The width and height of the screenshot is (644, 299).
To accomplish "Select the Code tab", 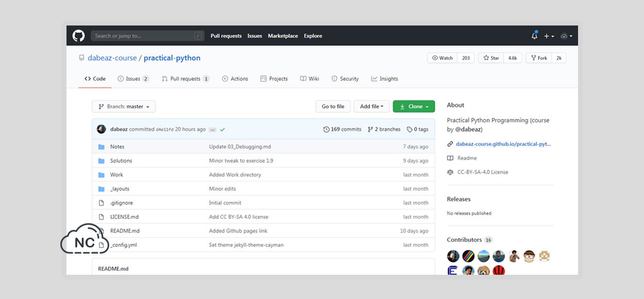I will click(x=95, y=79).
